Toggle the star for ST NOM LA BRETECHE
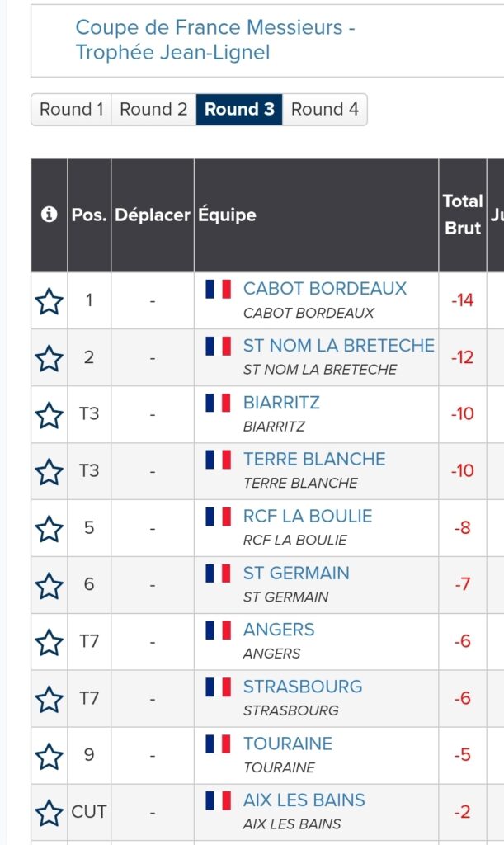 [x=49, y=358]
